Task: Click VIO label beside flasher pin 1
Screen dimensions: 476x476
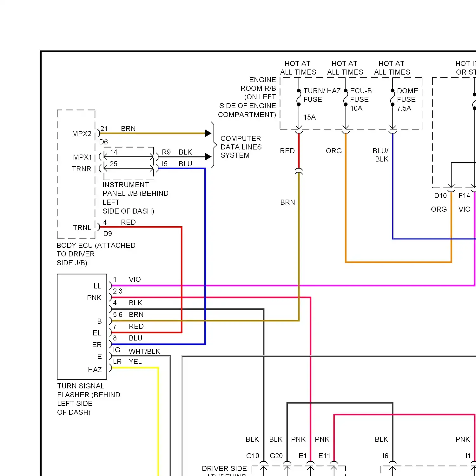Action: click(135, 279)
